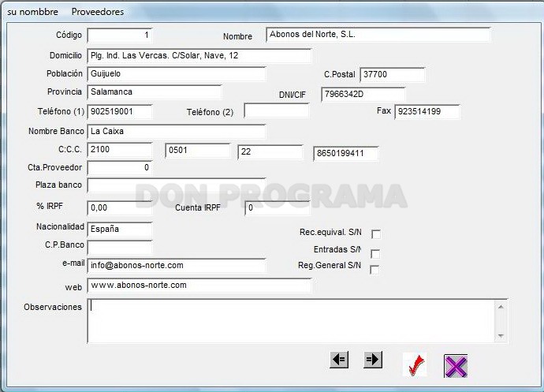Screen dimensions: 544x392
Task: Go to next supplier record arrow
Action: click(373, 360)
